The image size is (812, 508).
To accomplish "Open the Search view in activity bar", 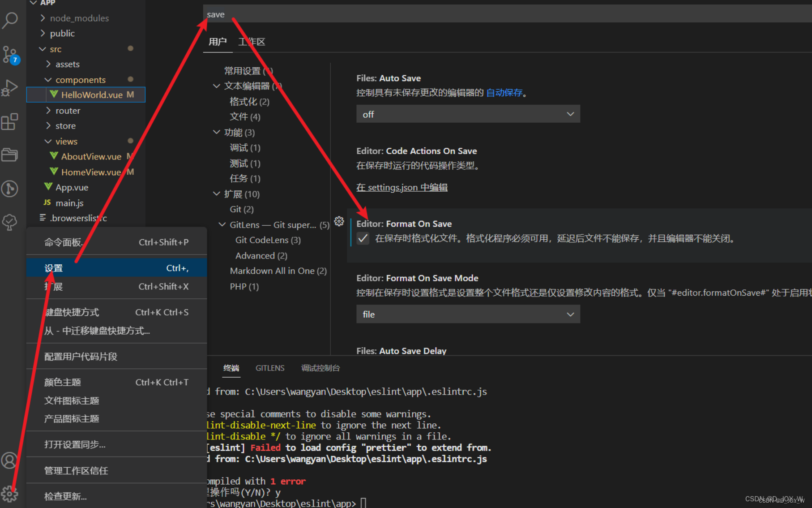I will (10, 20).
